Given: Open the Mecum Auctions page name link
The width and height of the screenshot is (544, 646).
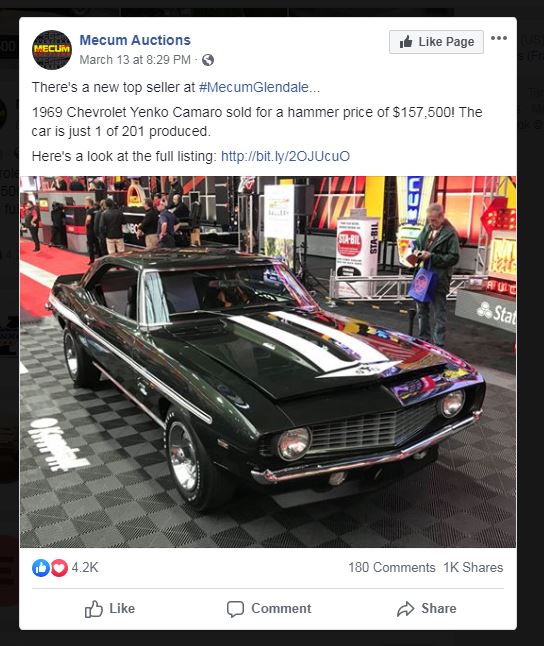Looking at the screenshot, I should 135,40.
